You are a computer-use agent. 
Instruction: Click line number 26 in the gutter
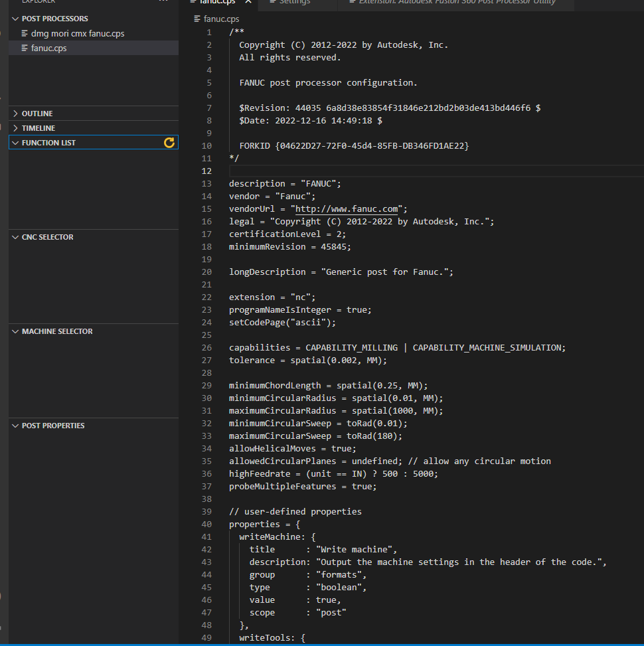(x=207, y=348)
